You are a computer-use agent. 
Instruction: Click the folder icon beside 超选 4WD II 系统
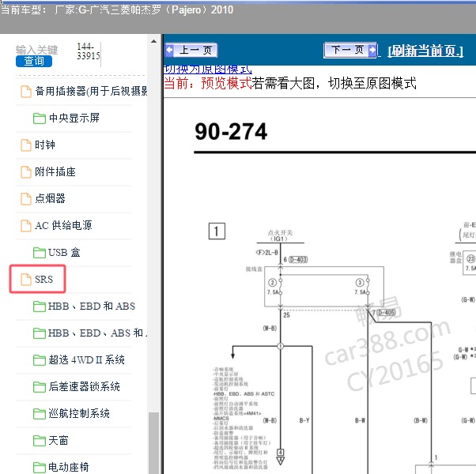coord(40,360)
